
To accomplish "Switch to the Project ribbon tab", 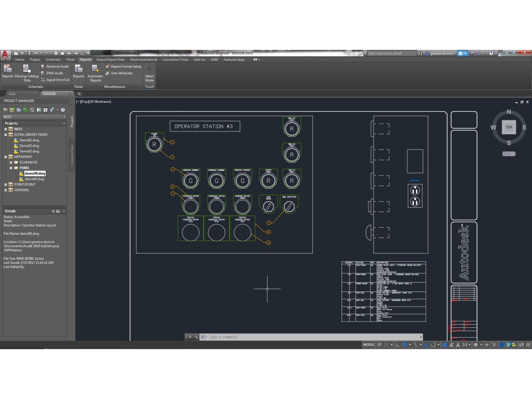I will click(x=35, y=60).
